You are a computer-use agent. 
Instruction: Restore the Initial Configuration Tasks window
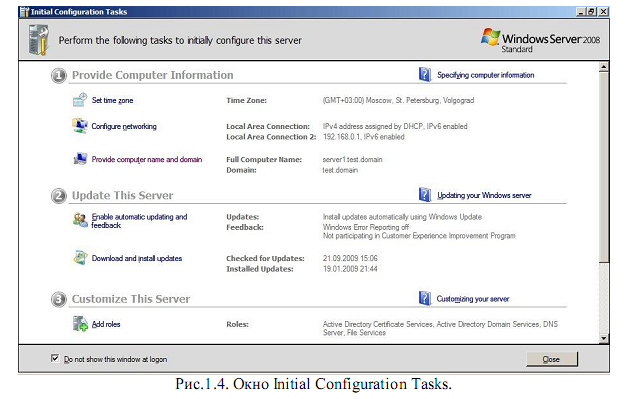[x=592, y=12]
